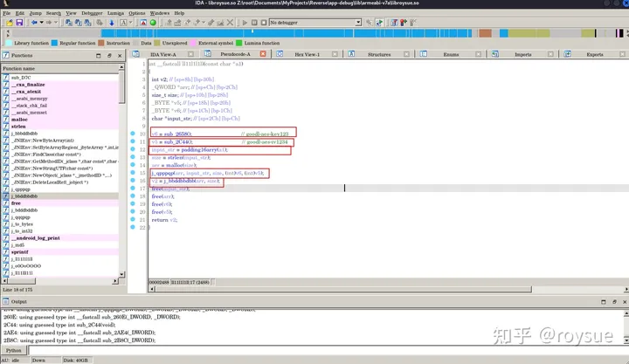Switch to Hex View-1 tab
Screen dimensions: 629x364
(x=307, y=54)
